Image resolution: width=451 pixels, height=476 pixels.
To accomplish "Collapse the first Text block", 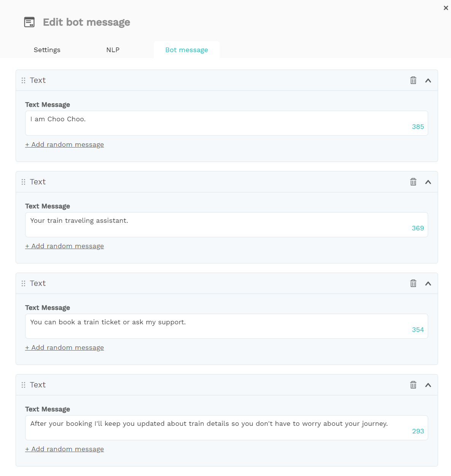I will click(428, 81).
